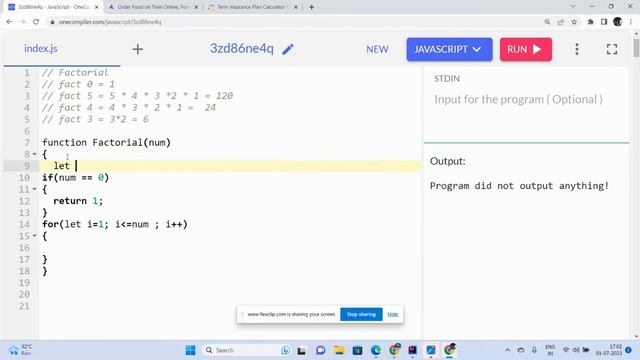
Task: Click the microphone icon in system tray
Action: click(534, 350)
